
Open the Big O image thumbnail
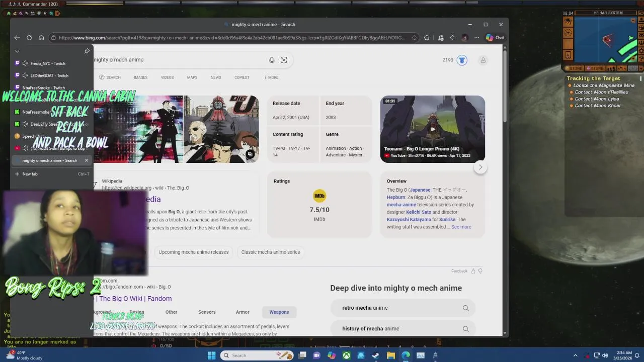click(221, 129)
